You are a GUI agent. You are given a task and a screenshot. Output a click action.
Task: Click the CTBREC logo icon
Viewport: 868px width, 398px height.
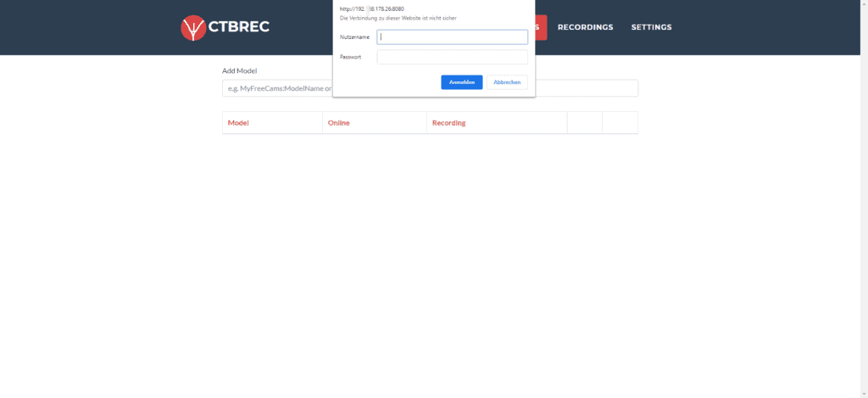point(193,28)
